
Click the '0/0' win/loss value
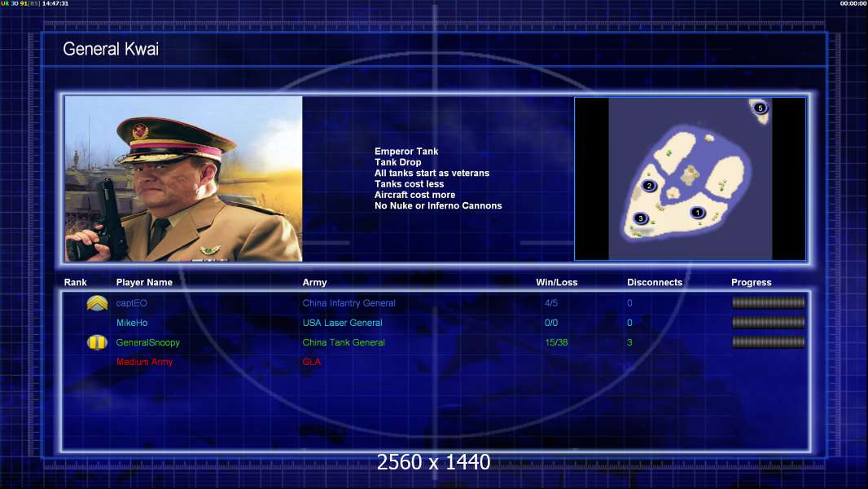coord(550,323)
